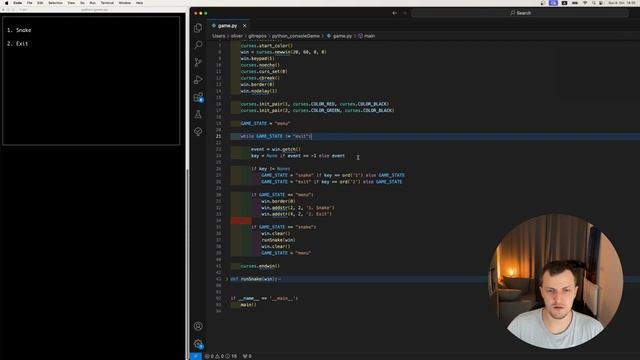This screenshot has height=360, width=640.
Task: Go forward with the right arrow in the title bar
Action: pos(404,13)
